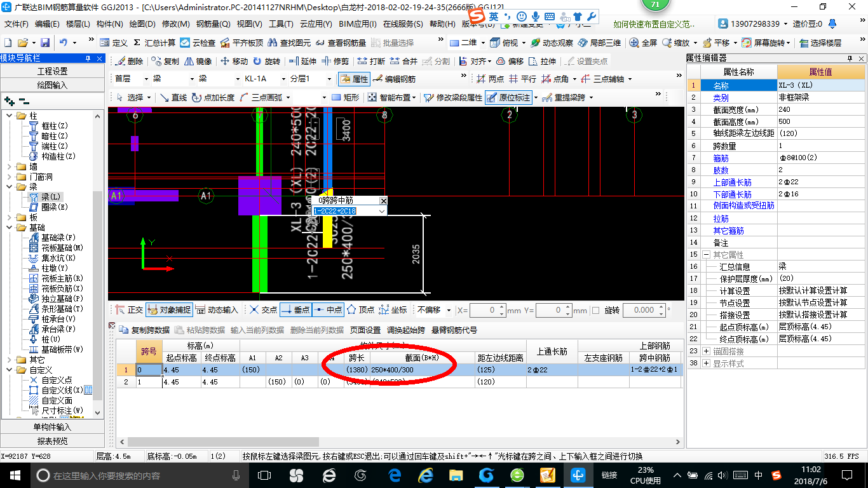
Task: Start 云检查 cloud check
Action: pyautogui.click(x=198, y=43)
